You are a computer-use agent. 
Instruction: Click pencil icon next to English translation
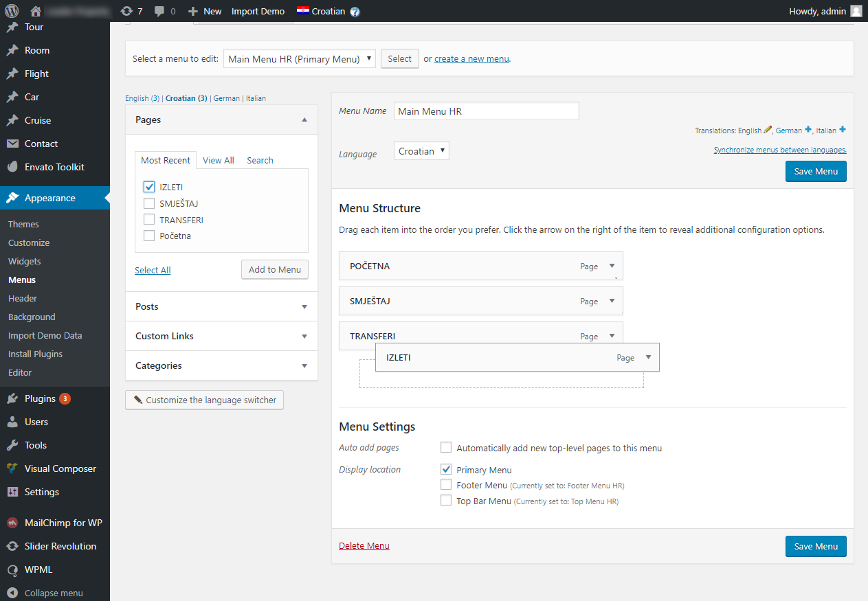(x=768, y=130)
